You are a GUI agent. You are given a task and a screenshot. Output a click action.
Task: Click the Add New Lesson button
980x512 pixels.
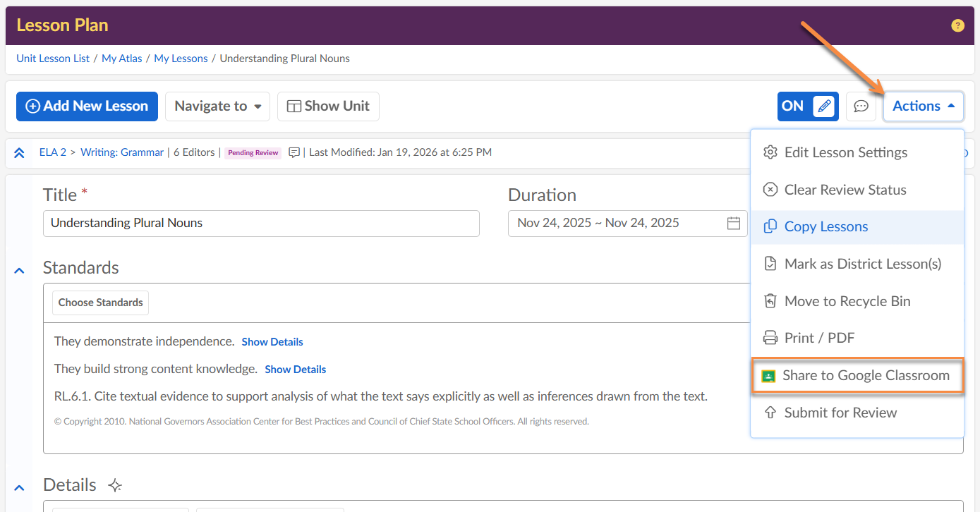pyautogui.click(x=87, y=106)
